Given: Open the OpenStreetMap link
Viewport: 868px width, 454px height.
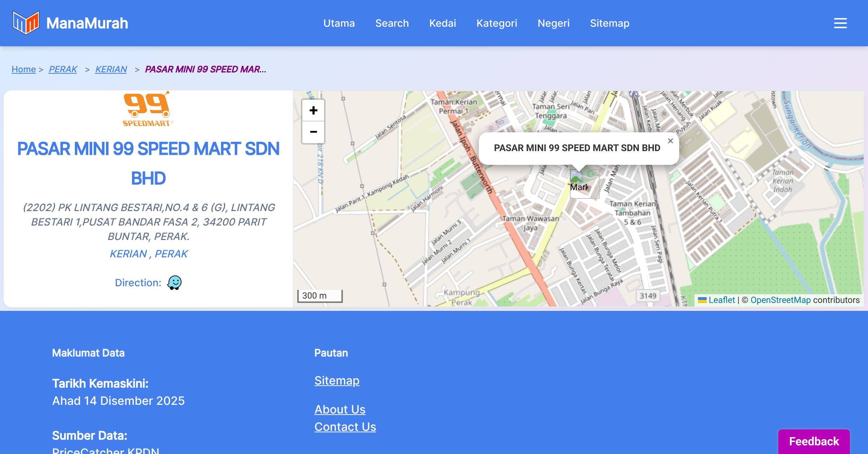Looking at the screenshot, I should [780, 300].
